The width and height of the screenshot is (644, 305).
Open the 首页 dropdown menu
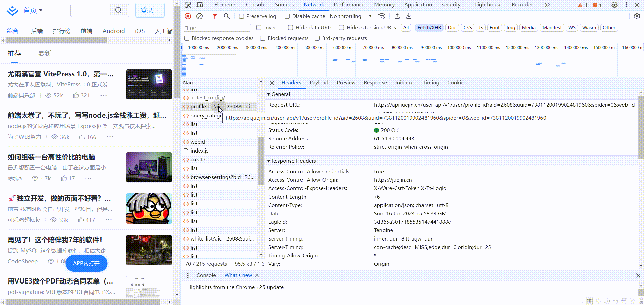(x=33, y=10)
